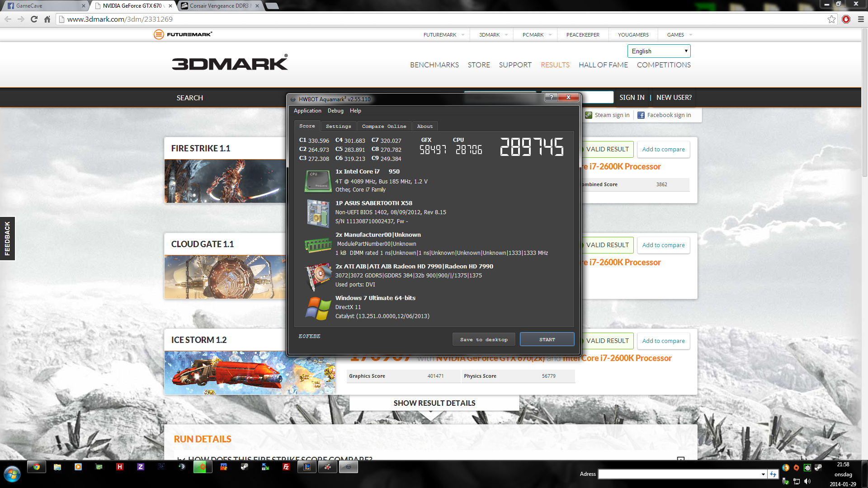Open the volume tray icon
Viewport: 868px width, 488px height.
tap(807, 481)
